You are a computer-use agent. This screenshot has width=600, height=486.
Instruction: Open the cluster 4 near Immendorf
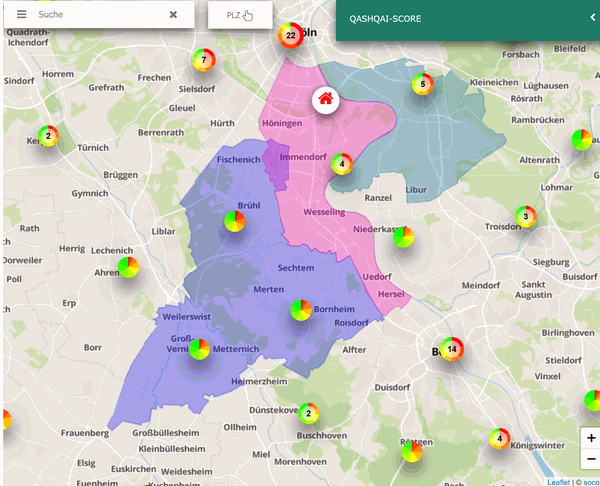click(342, 164)
